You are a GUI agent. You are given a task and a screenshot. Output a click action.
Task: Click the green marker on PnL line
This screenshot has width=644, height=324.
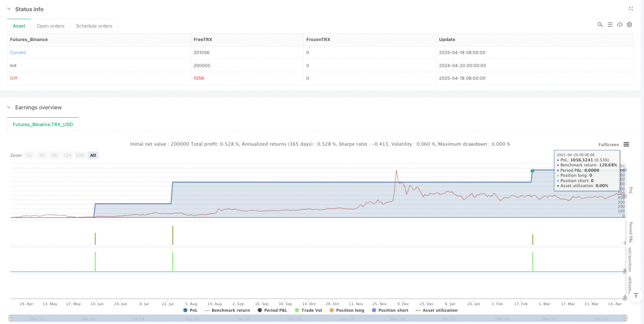pos(532,171)
